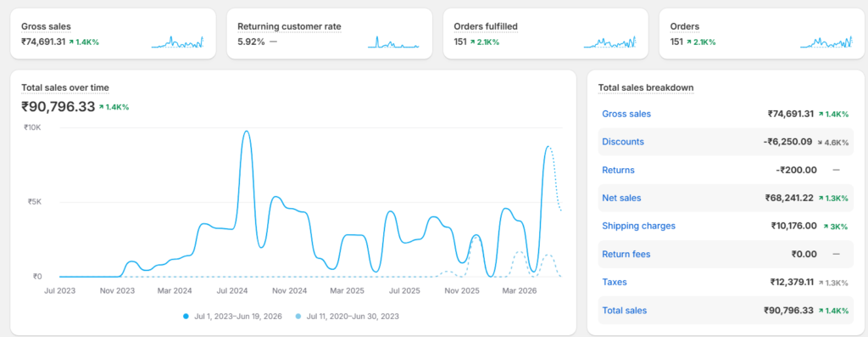
Task: Open the Orders fulfilled card title
Action: click(x=486, y=26)
